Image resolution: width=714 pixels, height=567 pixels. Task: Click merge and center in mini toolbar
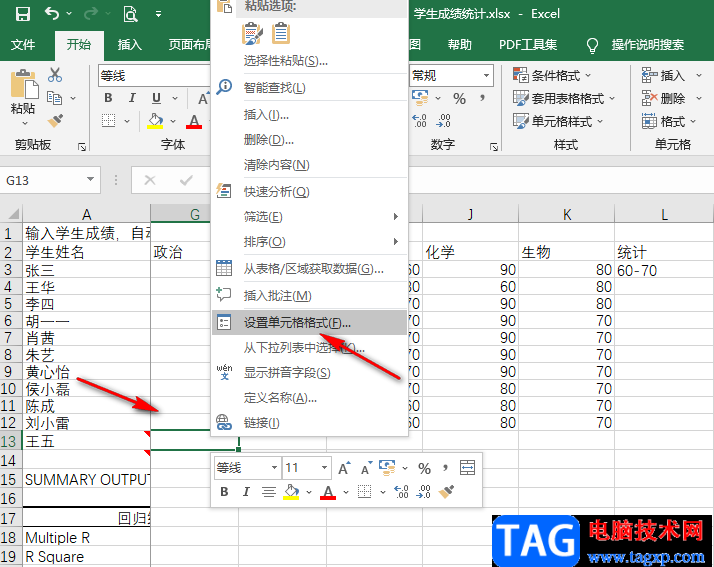[468, 468]
